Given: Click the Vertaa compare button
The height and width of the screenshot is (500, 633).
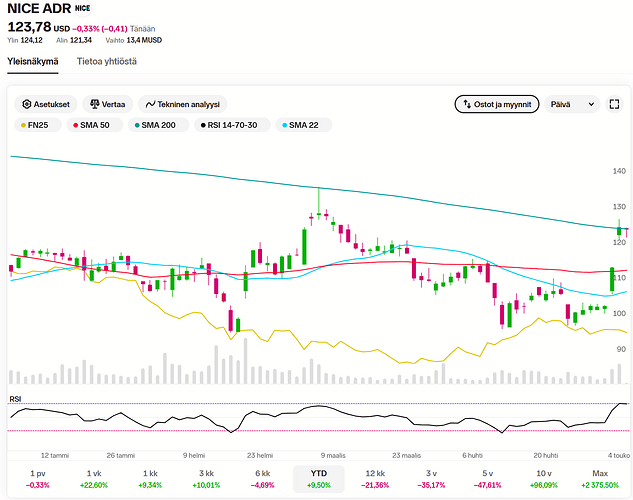Looking at the screenshot, I should click(x=107, y=104).
